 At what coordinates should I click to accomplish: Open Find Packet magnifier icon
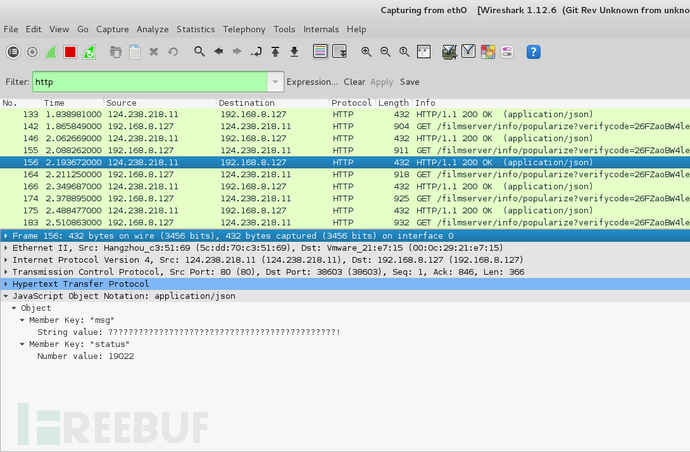coord(199,51)
